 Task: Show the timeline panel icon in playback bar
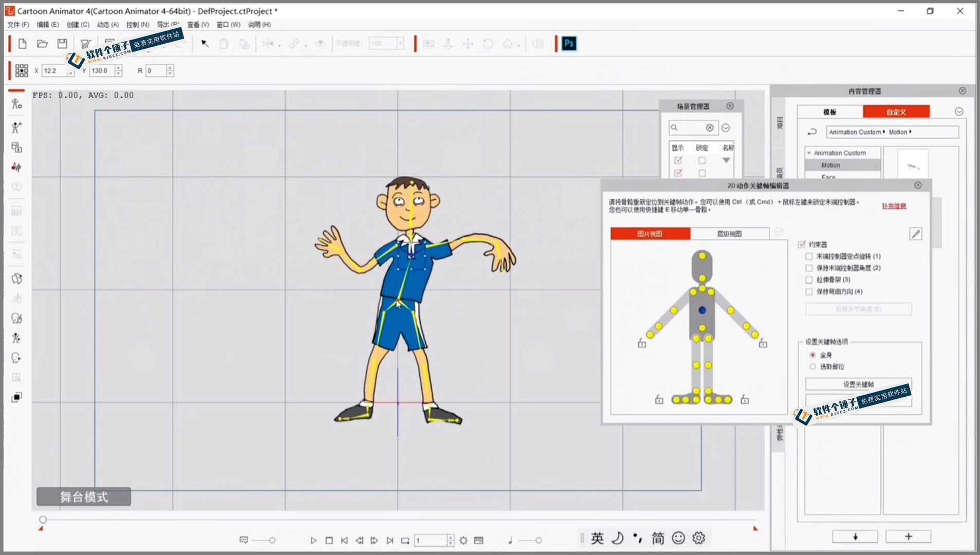(x=478, y=540)
